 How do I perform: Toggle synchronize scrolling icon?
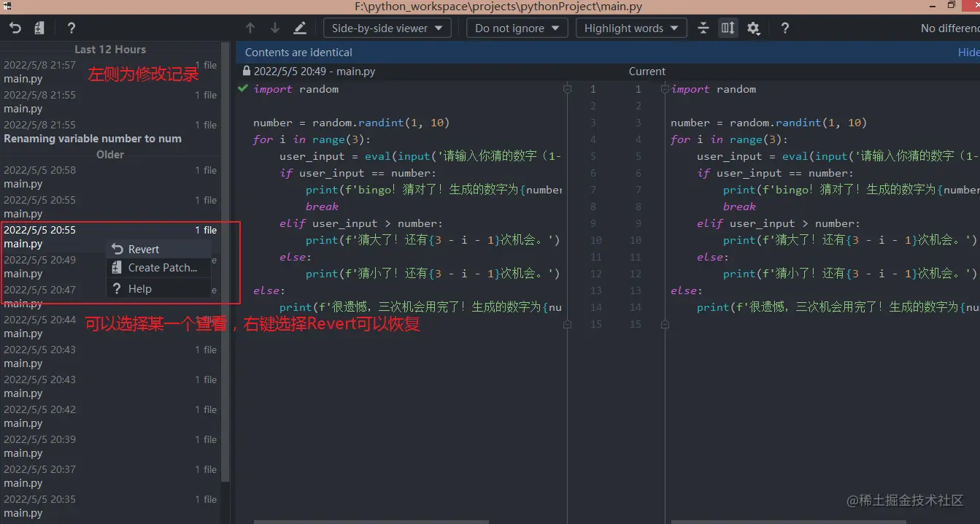click(x=728, y=28)
